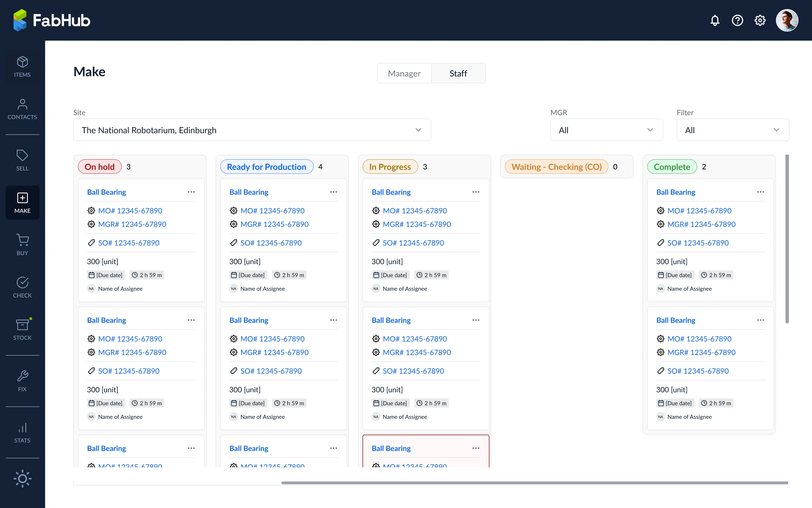Open the Sell section
The width and height of the screenshot is (812, 508).
tap(23, 160)
